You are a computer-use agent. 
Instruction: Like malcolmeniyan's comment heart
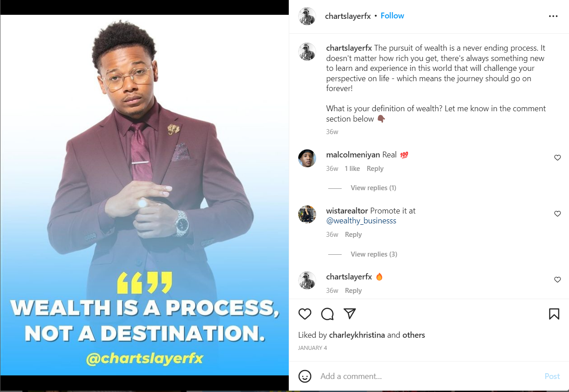coord(557,158)
